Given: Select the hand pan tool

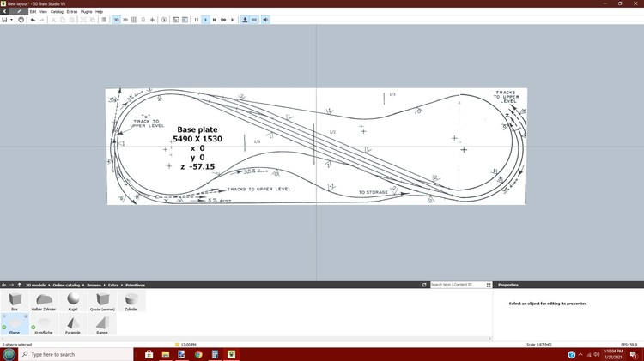Looking at the screenshot, I should point(21,19).
